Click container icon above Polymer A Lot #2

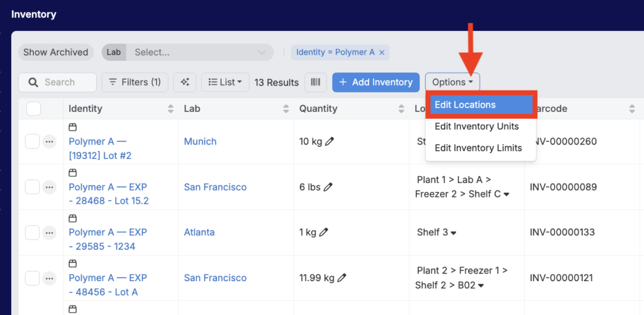(73, 127)
